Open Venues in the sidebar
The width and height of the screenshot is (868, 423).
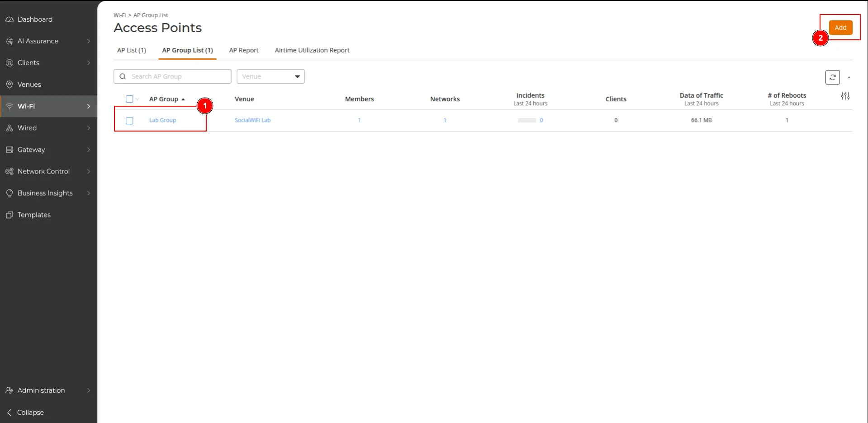pos(29,85)
